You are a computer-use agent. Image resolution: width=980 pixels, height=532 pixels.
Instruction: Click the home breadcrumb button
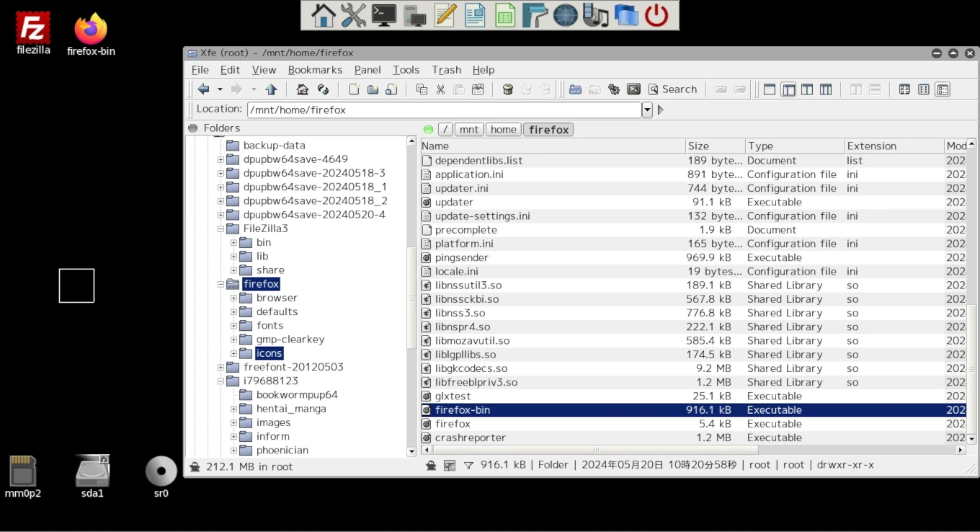(503, 130)
